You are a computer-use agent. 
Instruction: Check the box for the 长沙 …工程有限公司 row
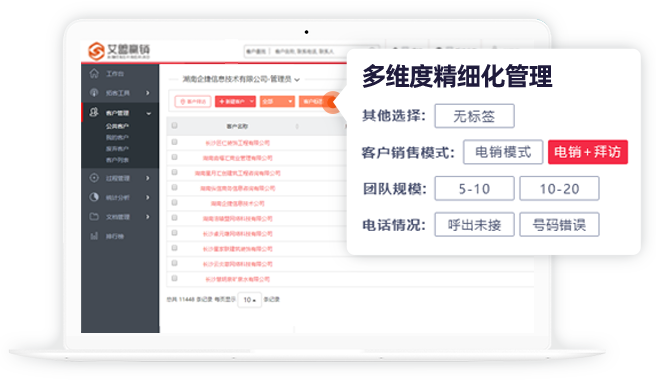(174, 142)
